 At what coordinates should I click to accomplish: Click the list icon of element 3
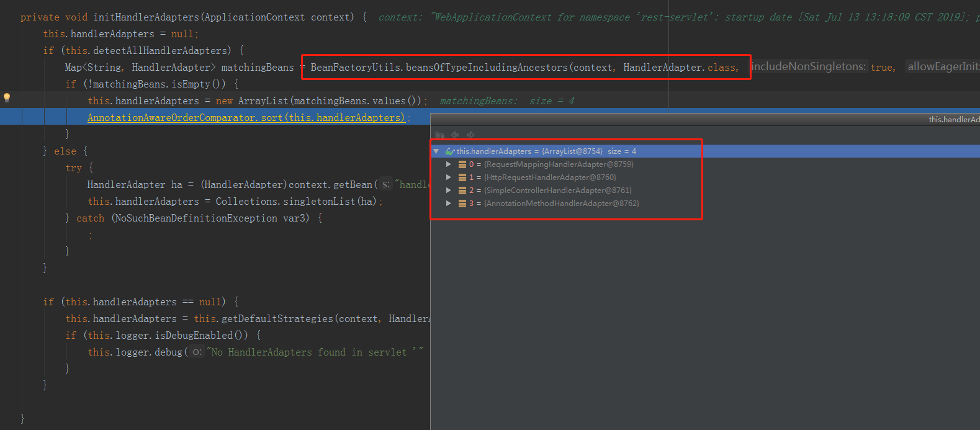tap(462, 204)
